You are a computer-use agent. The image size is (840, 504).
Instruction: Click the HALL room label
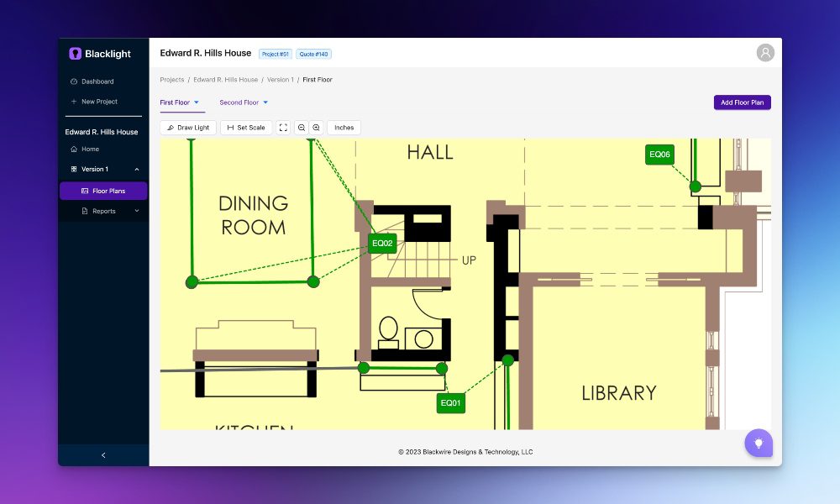click(430, 153)
